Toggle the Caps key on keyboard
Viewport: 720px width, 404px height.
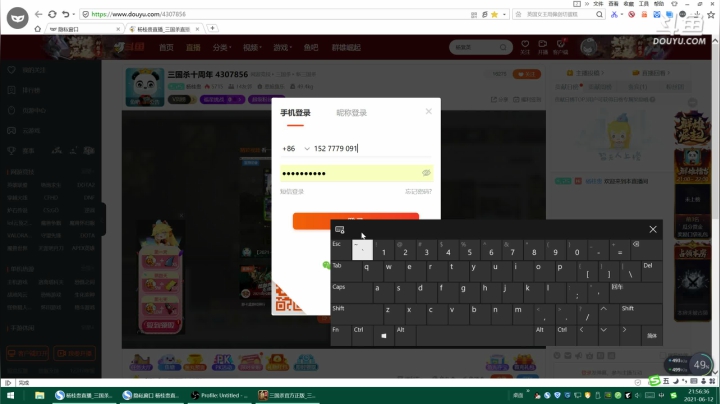[x=351, y=292]
